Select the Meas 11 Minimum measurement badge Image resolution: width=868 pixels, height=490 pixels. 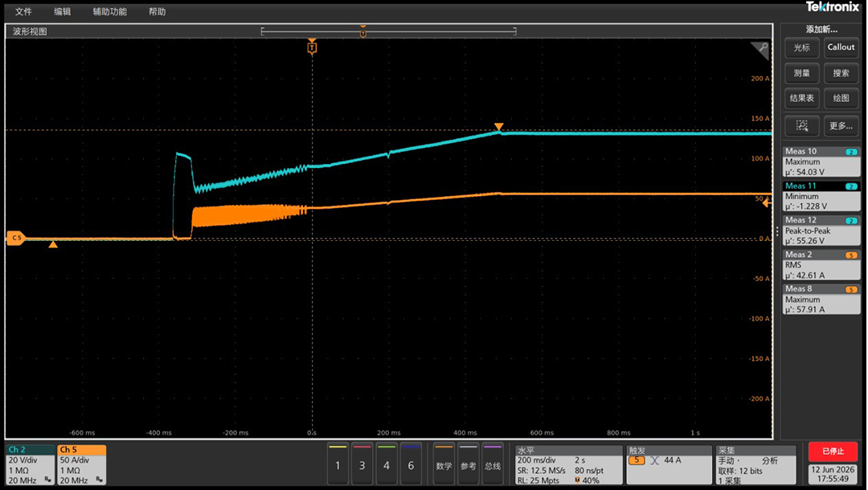point(821,196)
